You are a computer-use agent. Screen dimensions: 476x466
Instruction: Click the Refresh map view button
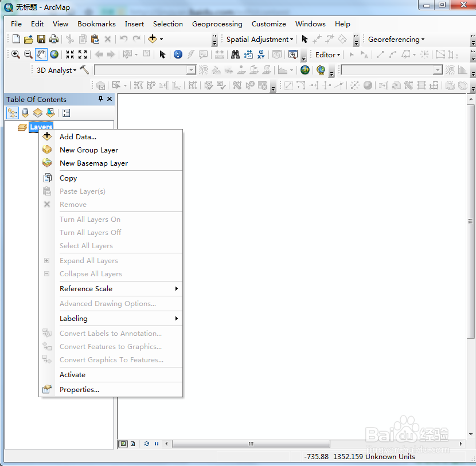147,444
